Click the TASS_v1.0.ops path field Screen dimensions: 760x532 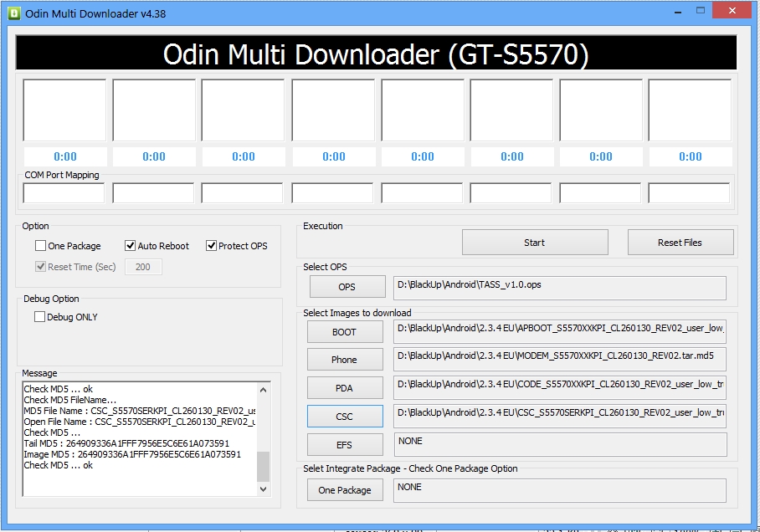pos(560,288)
